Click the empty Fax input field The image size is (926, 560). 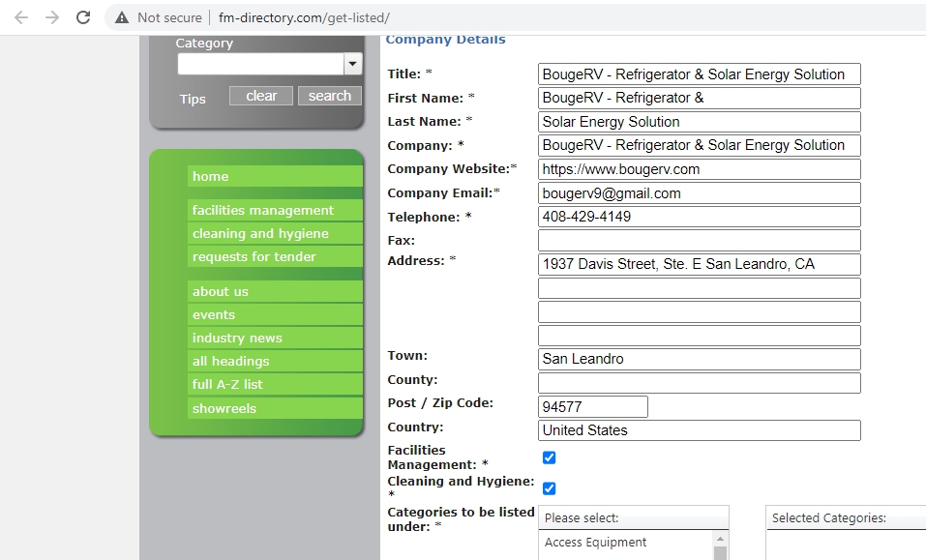(x=700, y=240)
